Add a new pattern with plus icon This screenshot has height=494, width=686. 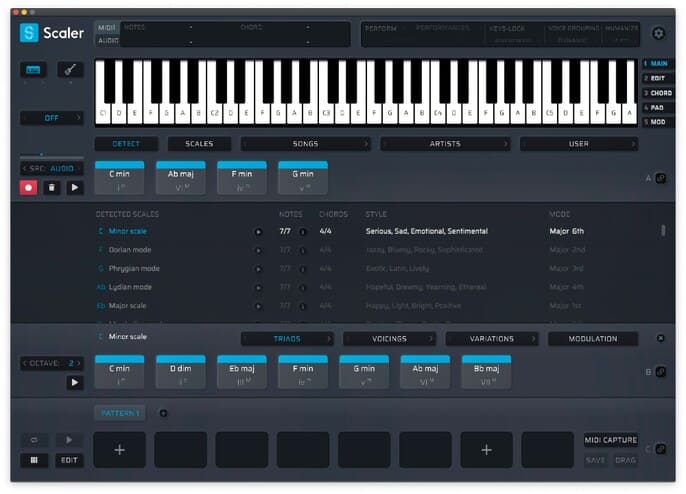pyautogui.click(x=163, y=413)
